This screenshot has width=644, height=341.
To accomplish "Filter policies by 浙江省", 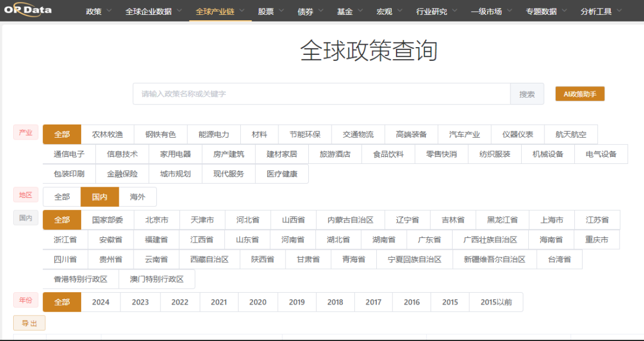I will tap(66, 240).
